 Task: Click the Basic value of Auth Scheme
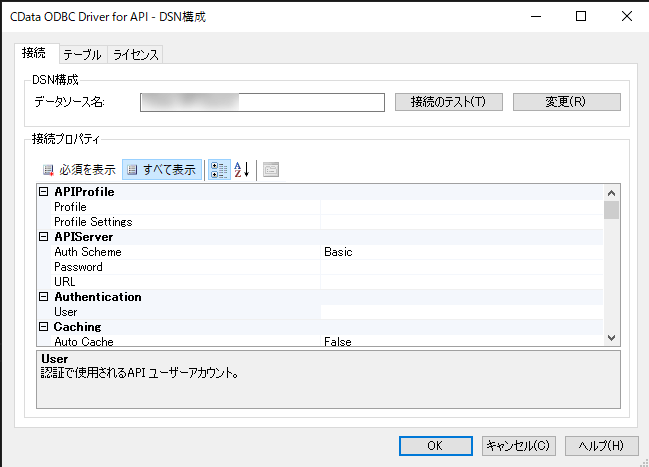point(338,252)
